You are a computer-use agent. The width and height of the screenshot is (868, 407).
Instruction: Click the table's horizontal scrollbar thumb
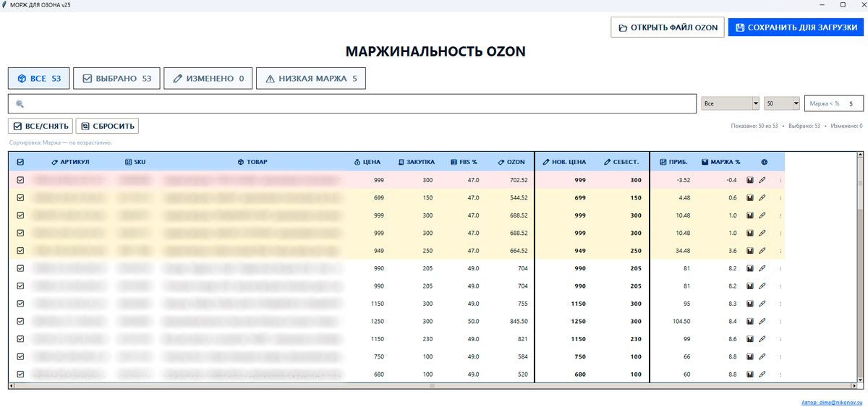(433, 386)
